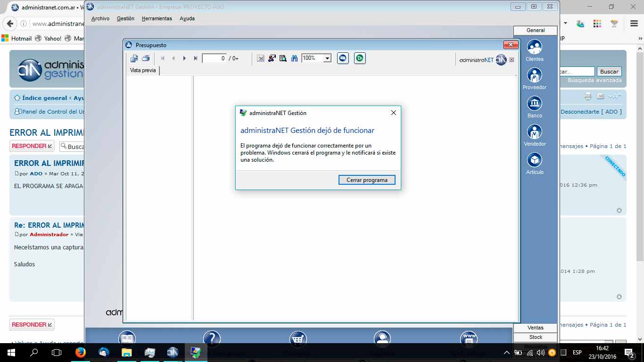
Task: Click the small close-view x beside administraNET logo
Action: (x=512, y=60)
